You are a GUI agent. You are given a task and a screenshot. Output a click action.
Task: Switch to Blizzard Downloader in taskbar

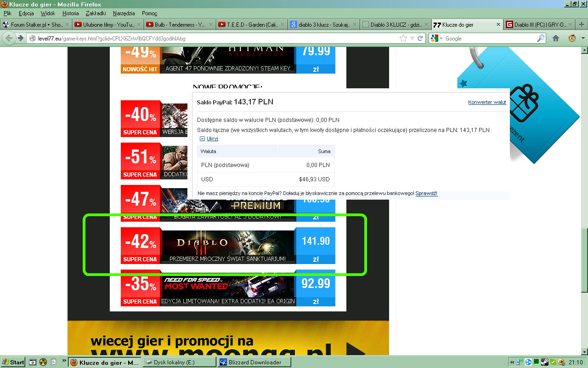254,362
